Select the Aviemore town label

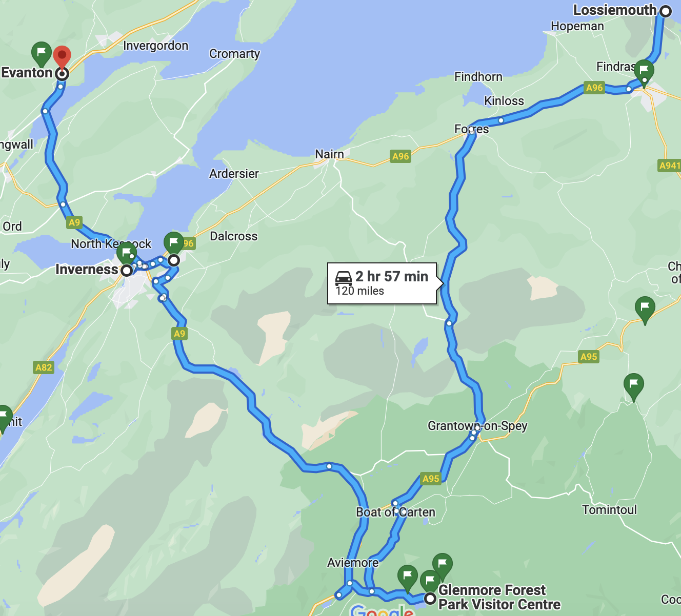point(353,563)
